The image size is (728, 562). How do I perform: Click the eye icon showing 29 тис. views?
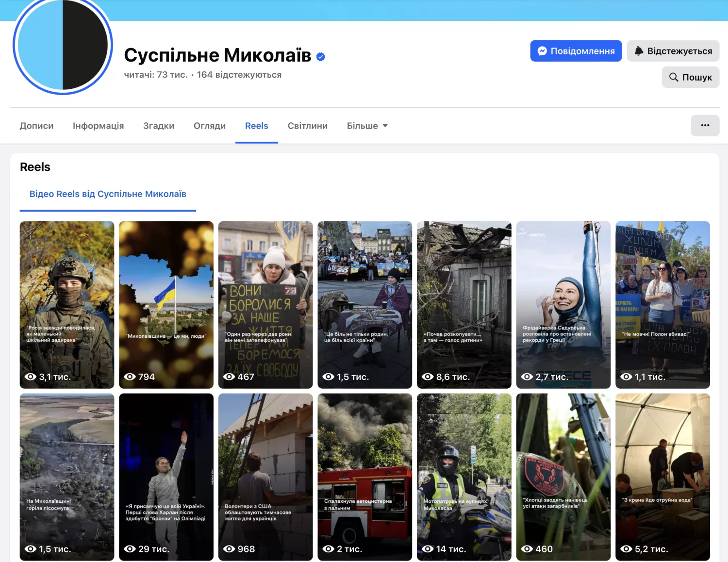[x=130, y=549]
